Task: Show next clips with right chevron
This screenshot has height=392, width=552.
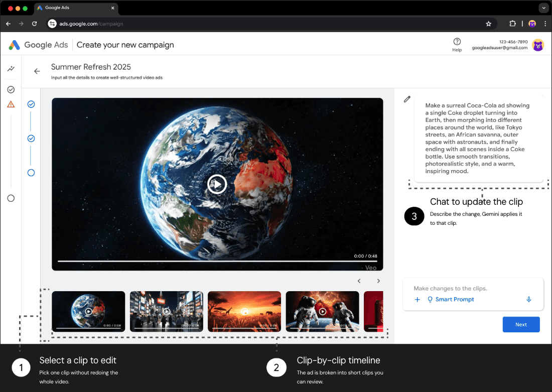Action: tap(378, 281)
